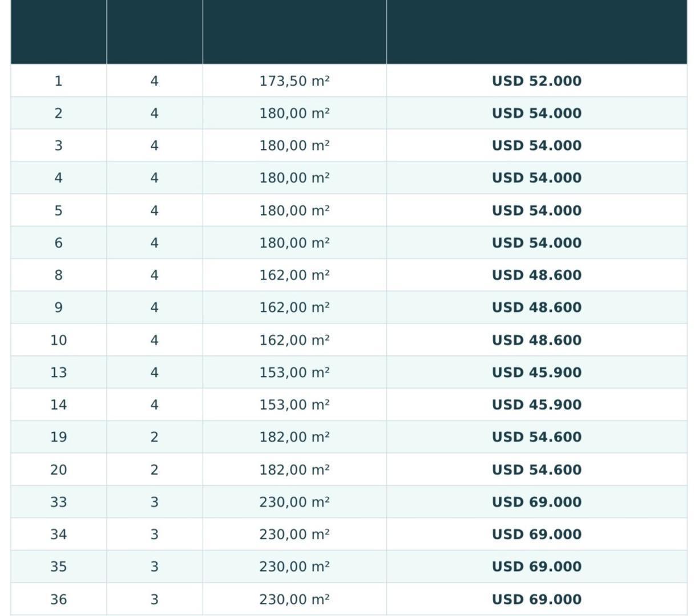
Task: Click lot number 10 in first column
Action: point(58,341)
